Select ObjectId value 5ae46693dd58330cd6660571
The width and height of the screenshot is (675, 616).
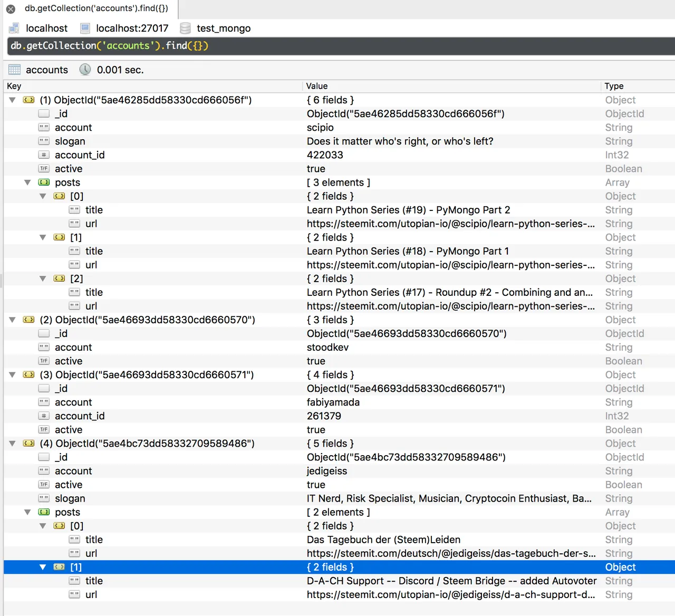(406, 389)
